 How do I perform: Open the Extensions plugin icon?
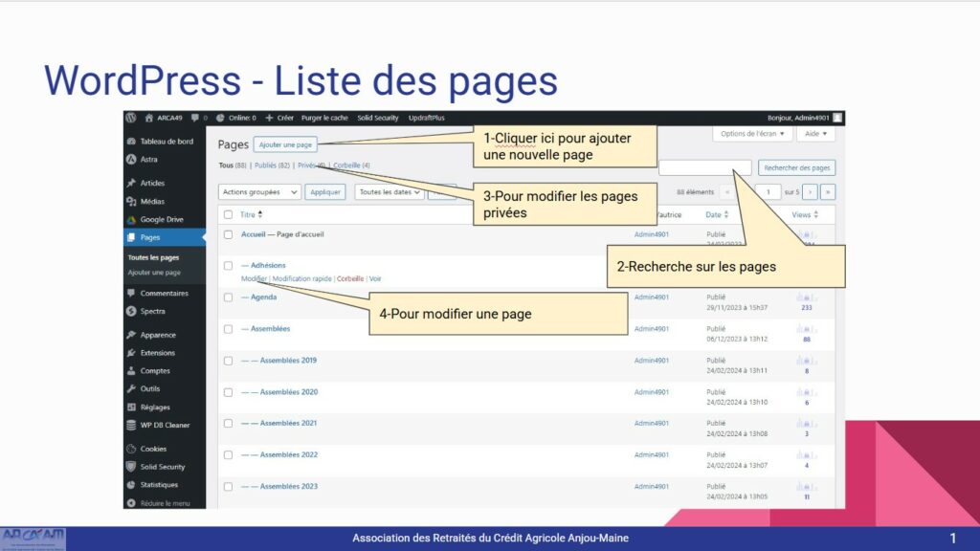(131, 352)
